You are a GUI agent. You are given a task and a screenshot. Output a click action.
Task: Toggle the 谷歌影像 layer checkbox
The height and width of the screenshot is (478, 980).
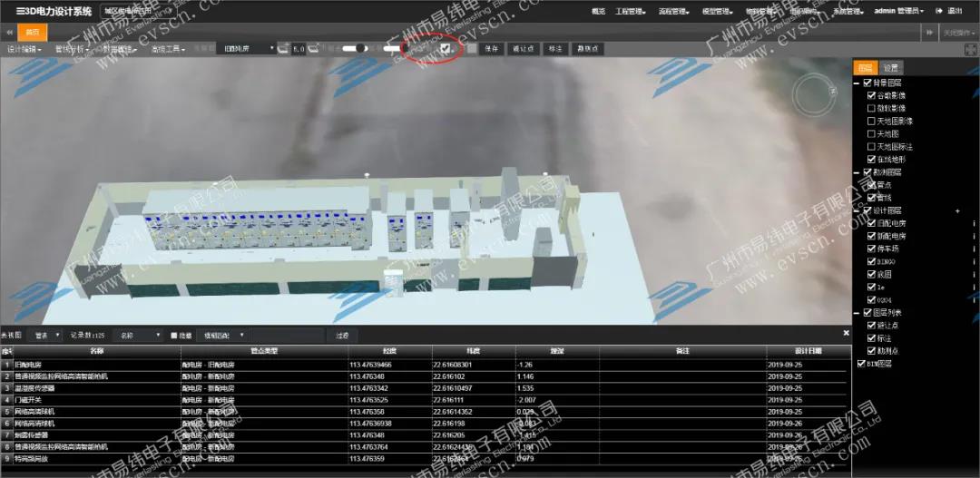[x=872, y=95]
